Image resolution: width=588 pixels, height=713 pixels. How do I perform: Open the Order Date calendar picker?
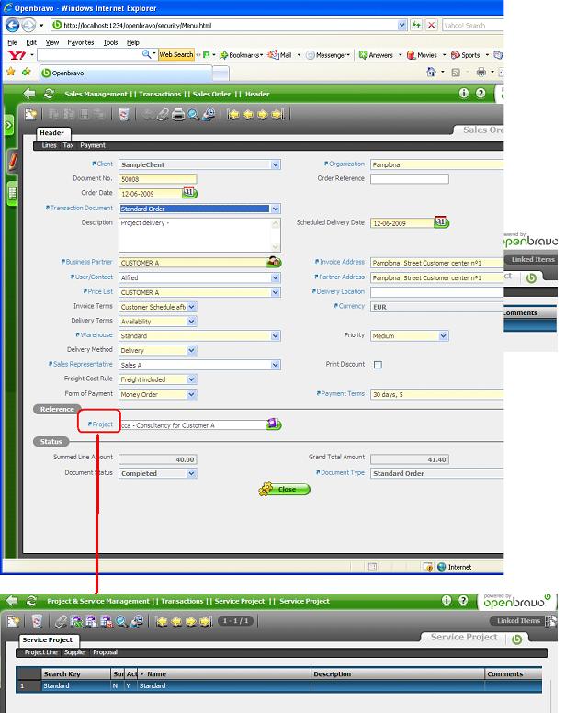(x=190, y=193)
